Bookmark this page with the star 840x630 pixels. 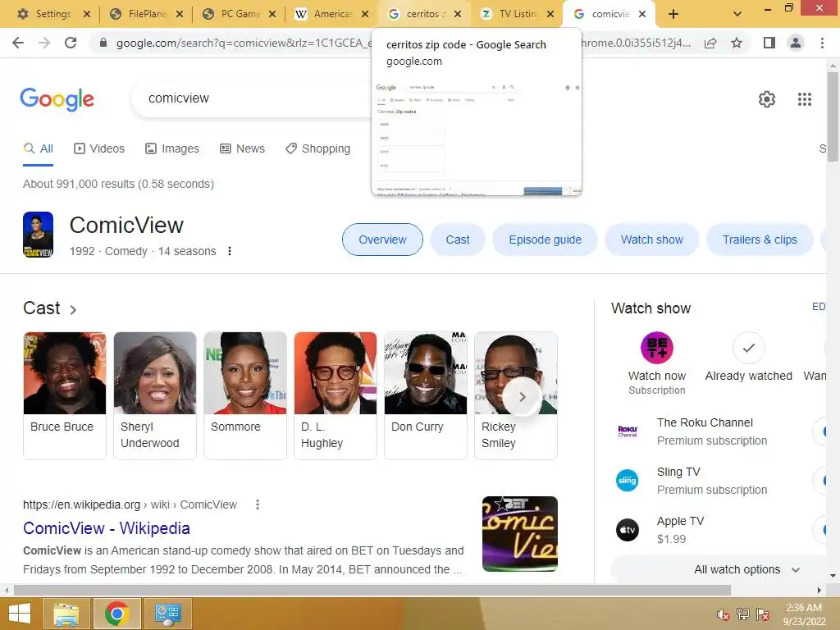[x=737, y=43]
